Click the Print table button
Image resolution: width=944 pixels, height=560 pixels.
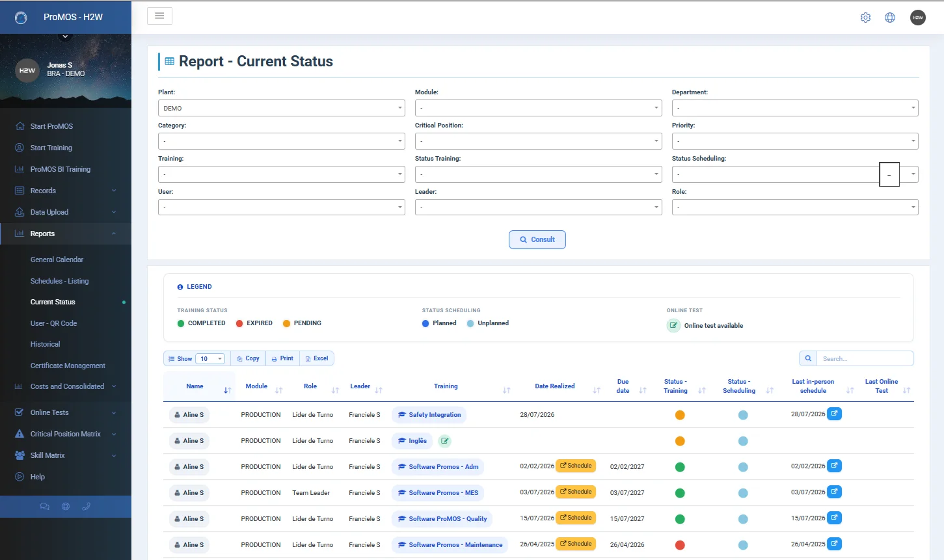282,358
